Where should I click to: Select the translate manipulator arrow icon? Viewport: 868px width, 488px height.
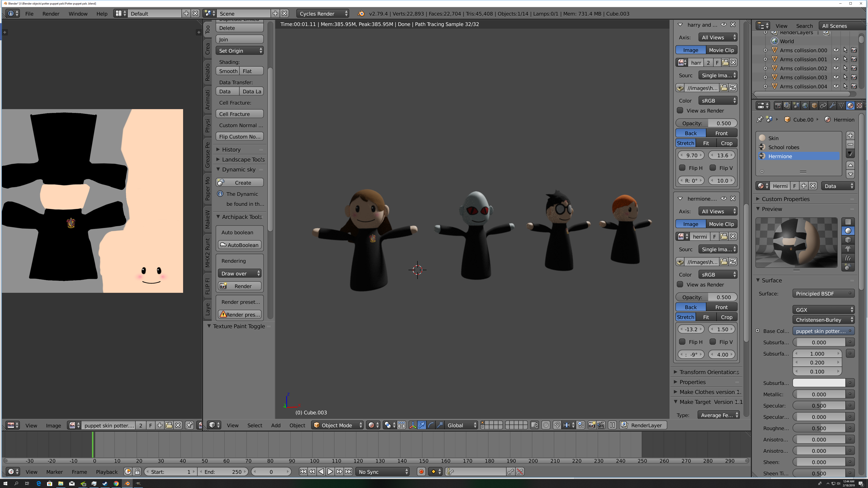coord(422,425)
